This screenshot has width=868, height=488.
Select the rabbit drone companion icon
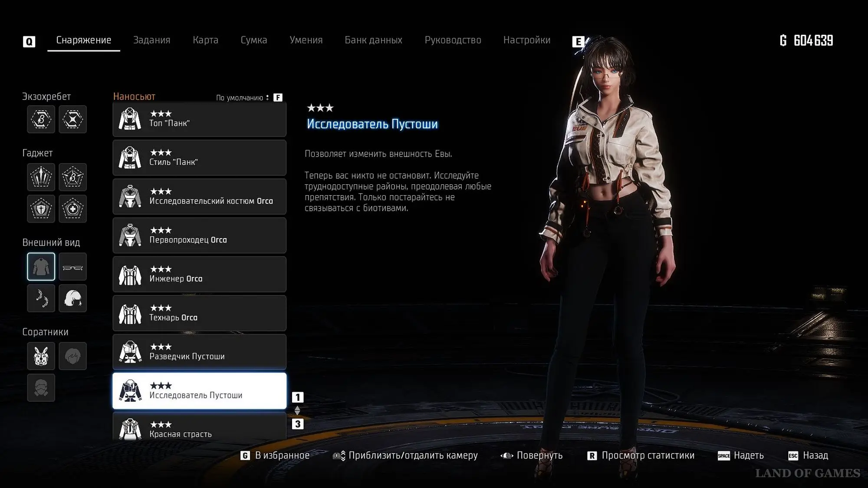coord(41,356)
